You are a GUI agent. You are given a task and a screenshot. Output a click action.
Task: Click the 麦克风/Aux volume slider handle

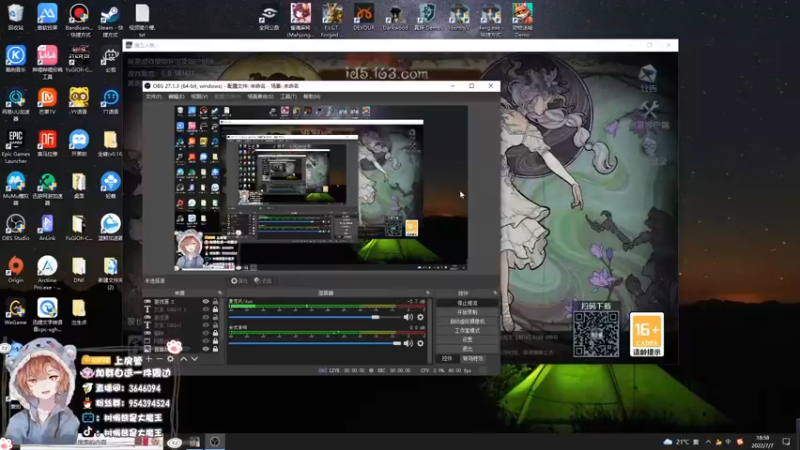coord(376,317)
